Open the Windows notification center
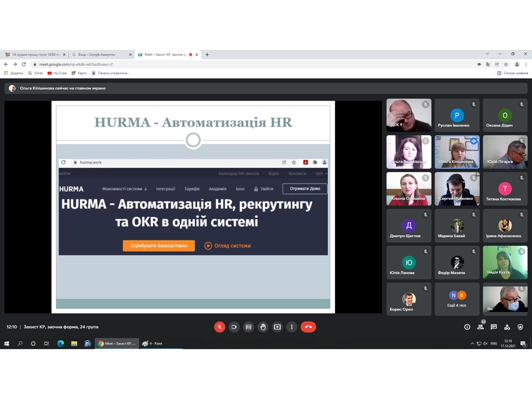Screen dimensions: 532x399 (x=524, y=343)
